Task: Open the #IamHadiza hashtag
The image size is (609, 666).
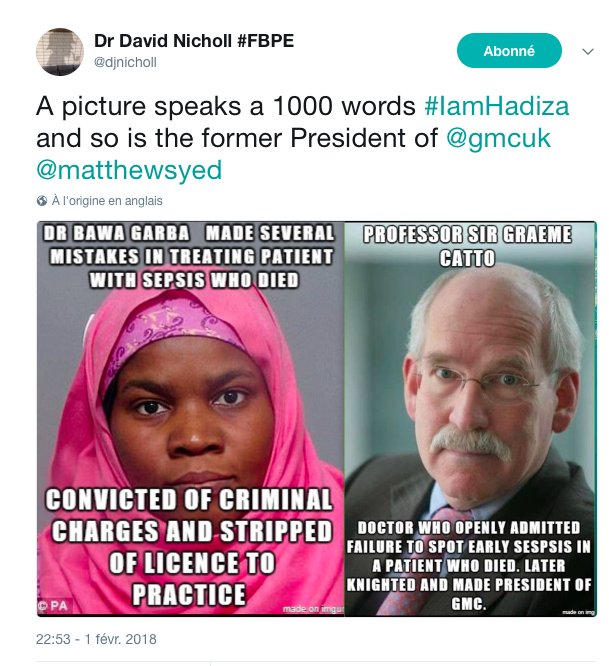Action: [x=496, y=106]
